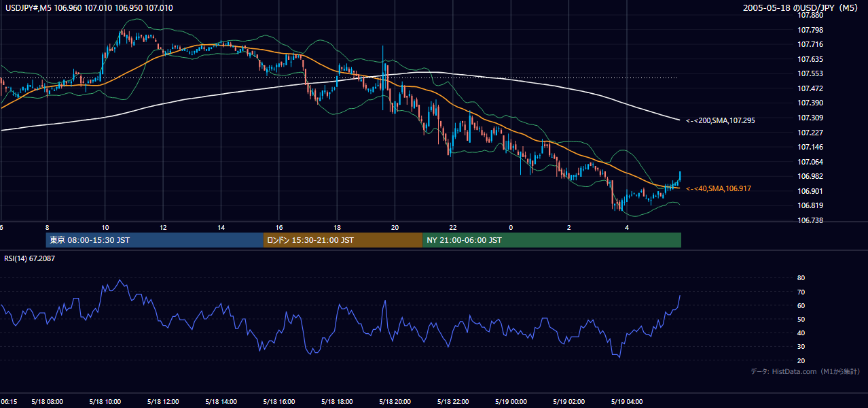The image size is (868, 408).
Task: Click hour label 10 under price chart
Action: click(x=105, y=228)
